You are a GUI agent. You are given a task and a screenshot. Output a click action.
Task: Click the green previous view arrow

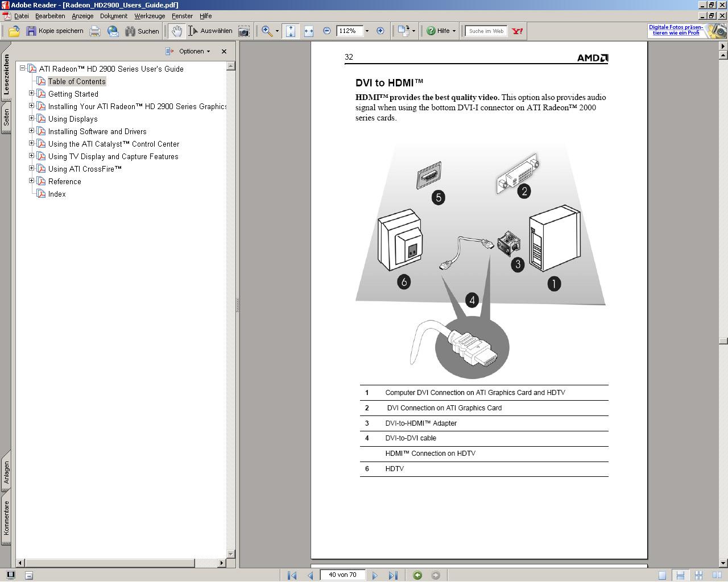[x=417, y=575]
